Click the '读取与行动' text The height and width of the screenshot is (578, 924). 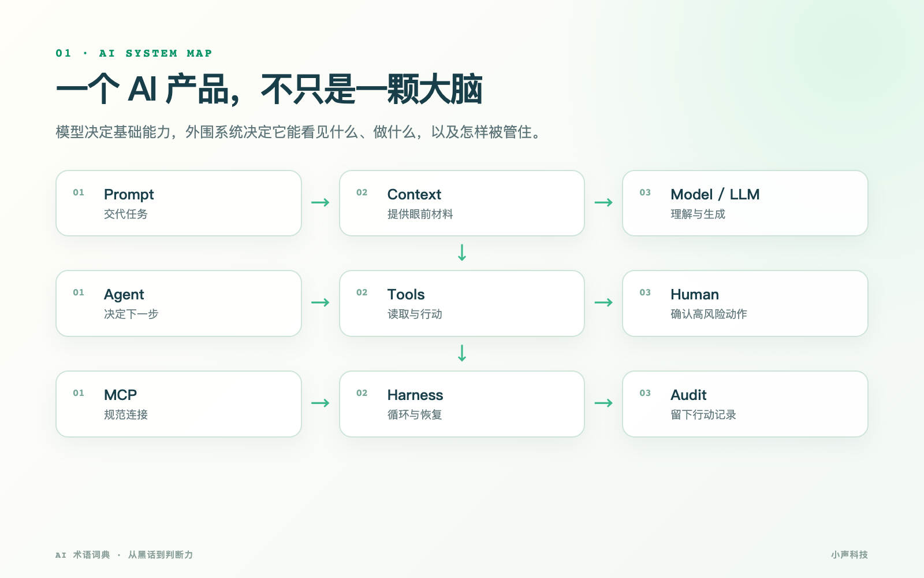coord(415,314)
